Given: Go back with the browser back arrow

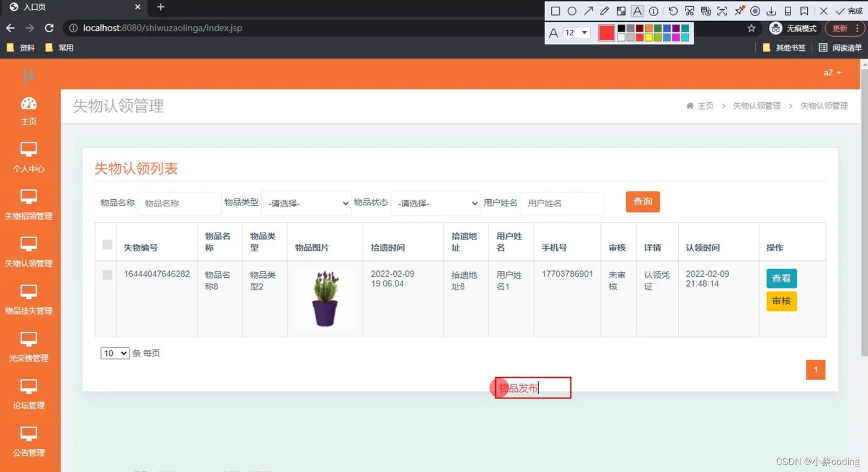Looking at the screenshot, I should (10, 28).
